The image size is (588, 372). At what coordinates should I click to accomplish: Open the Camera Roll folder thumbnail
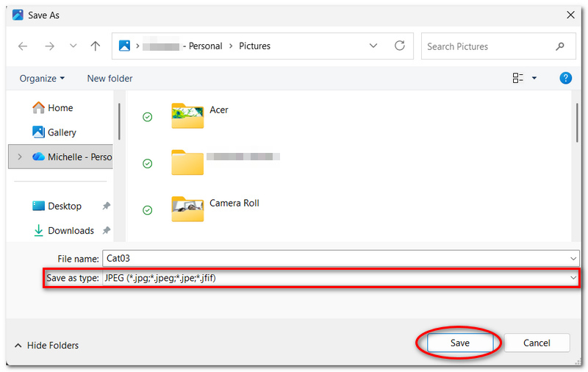(x=187, y=209)
